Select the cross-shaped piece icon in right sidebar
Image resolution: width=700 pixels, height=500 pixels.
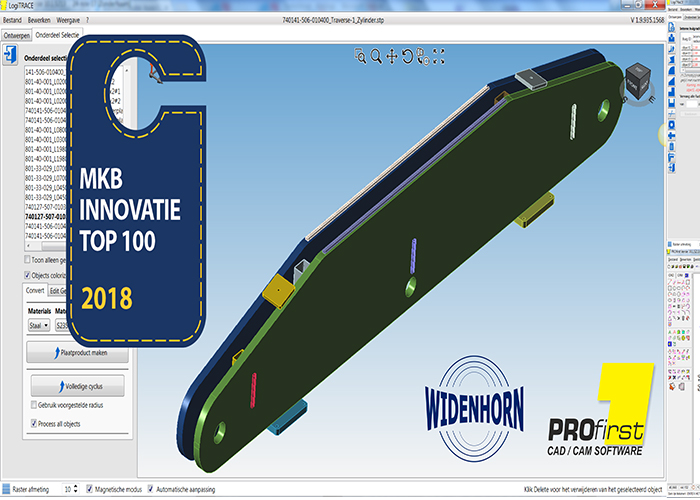[671, 136]
